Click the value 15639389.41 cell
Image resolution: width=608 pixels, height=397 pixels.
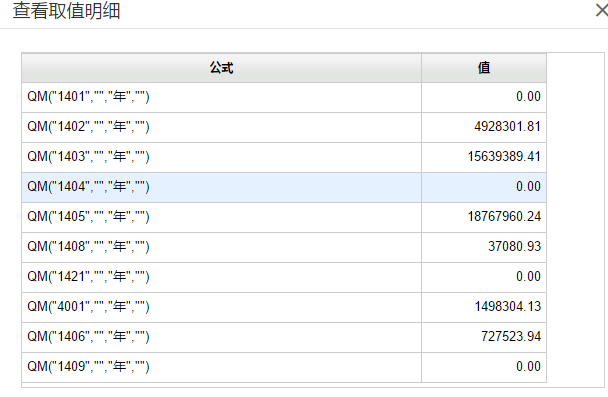coord(484,157)
